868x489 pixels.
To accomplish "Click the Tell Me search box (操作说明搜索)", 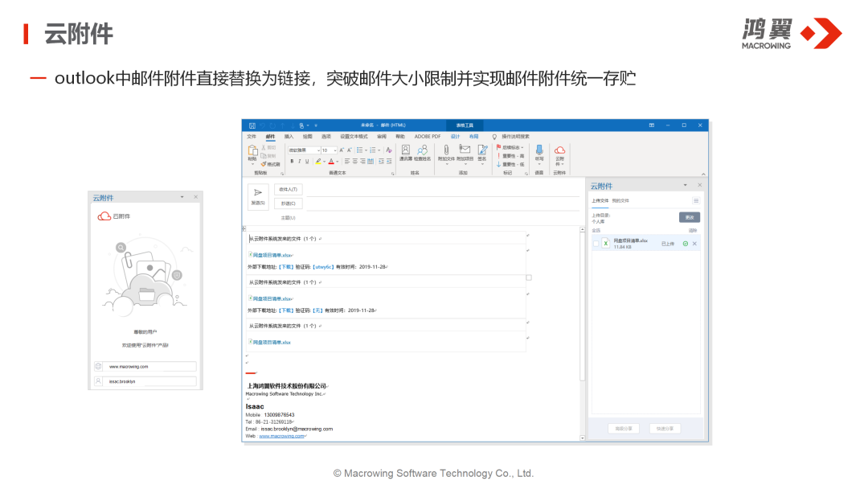I will (515, 136).
